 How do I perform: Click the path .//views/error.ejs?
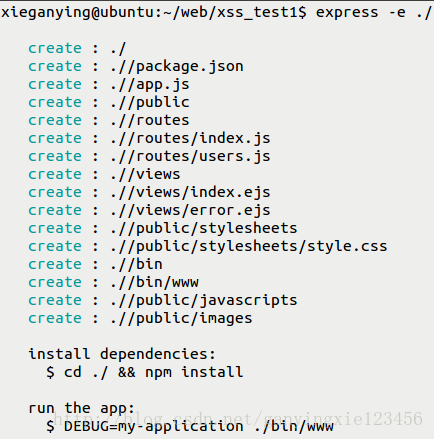click(190, 210)
